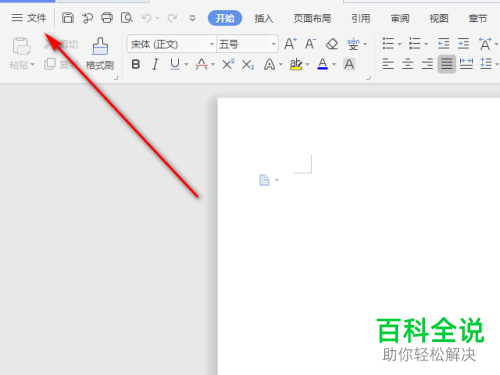Viewport: 500px width, 375px height.
Task: Center align text
Action: tap(408, 64)
